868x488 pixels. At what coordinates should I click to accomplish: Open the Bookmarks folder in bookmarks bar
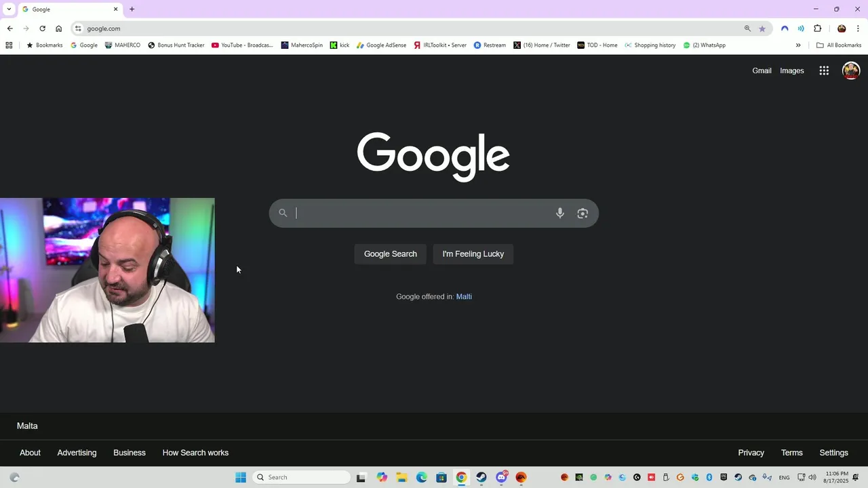click(x=44, y=45)
